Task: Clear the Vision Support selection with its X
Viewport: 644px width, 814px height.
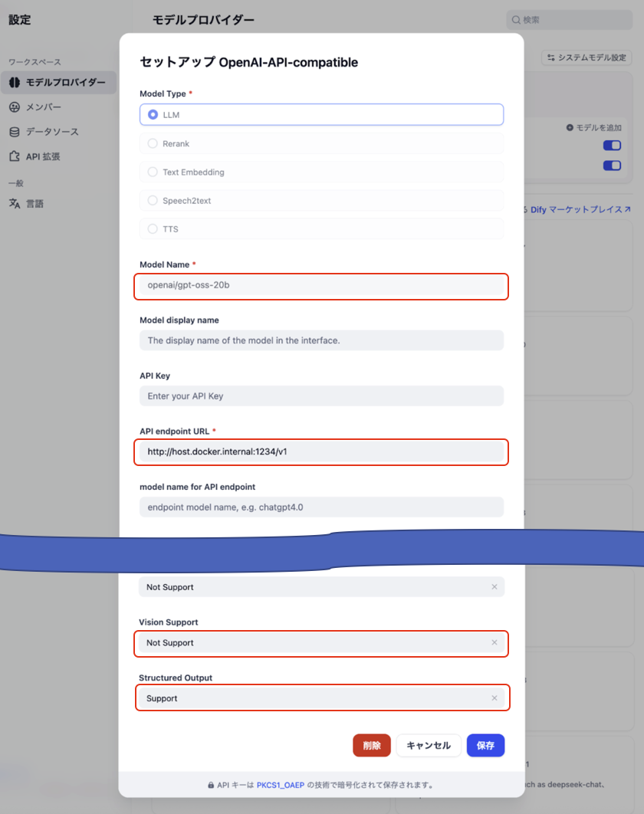Action: pyautogui.click(x=494, y=642)
